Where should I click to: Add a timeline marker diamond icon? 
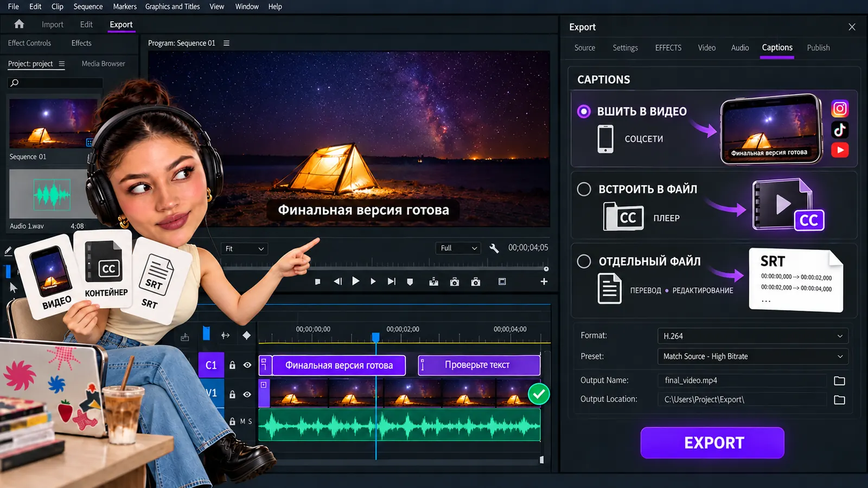click(246, 336)
